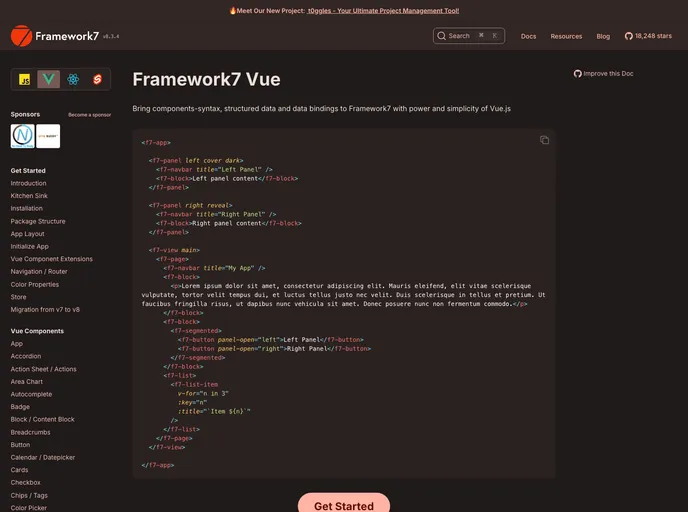688x512 pixels.
Task: Open the Docs menu
Action: (x=528, y=36)
